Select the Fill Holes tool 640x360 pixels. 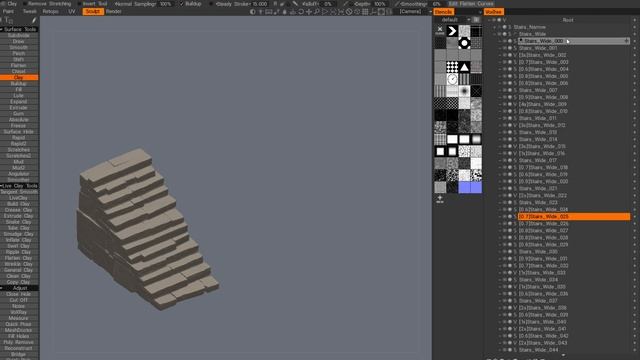19,336
